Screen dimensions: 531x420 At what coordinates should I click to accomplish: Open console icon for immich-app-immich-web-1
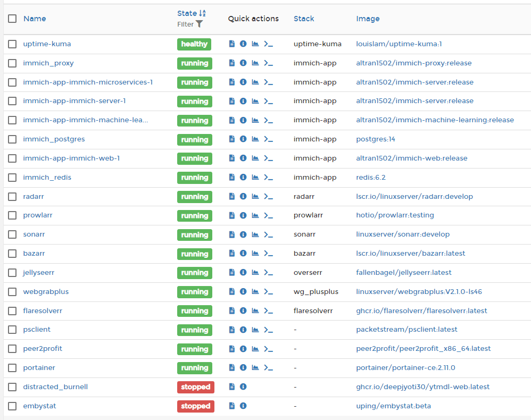(x=269, y=158)
